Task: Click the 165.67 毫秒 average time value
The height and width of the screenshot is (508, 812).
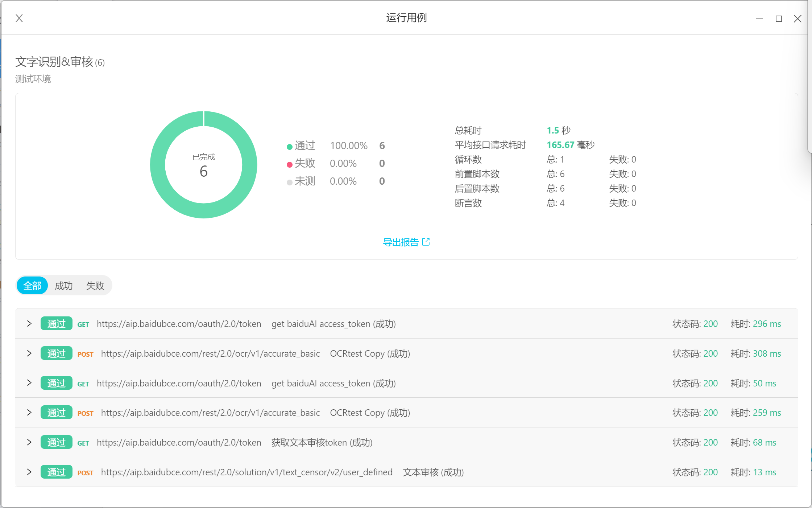Action: 571,145
